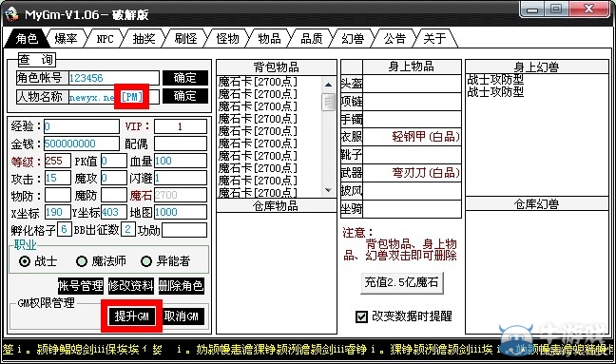Click the 修改资料 button
The image size is (616, 364).
pyautogui.click(x=131, y=286)
